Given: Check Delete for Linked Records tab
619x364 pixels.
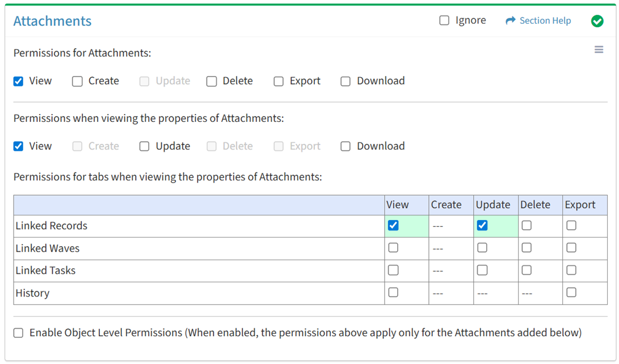Looking at the screenshot, I should 527,225.
